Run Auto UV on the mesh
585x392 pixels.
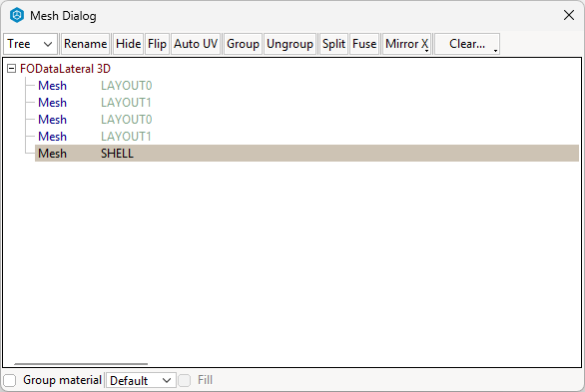(196, 44)
